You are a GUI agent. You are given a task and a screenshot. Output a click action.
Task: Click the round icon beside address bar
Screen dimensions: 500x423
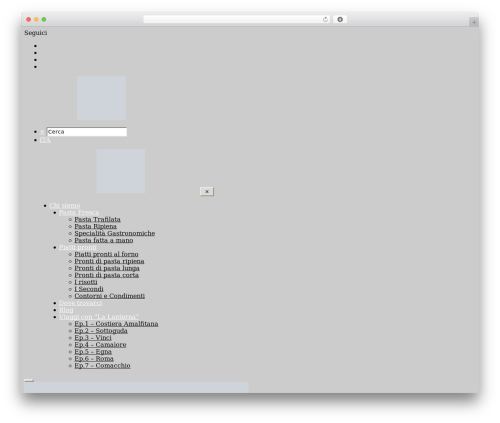tap(340, 20)
